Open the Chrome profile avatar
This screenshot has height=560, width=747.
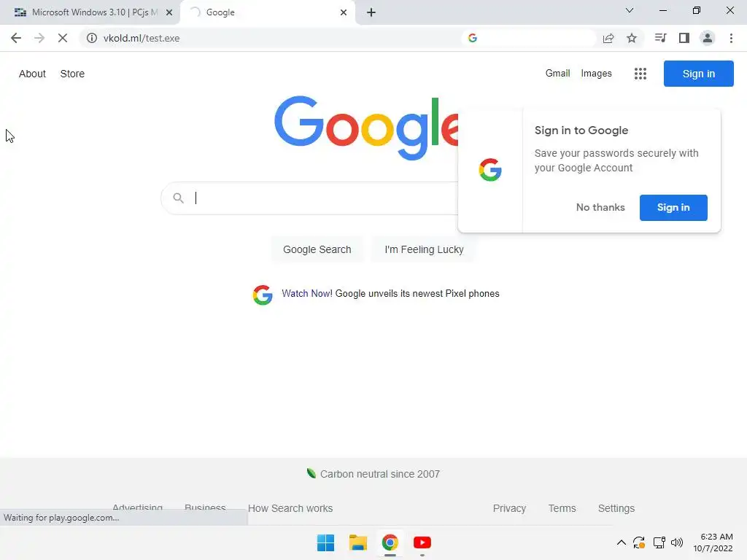point(708,38)
